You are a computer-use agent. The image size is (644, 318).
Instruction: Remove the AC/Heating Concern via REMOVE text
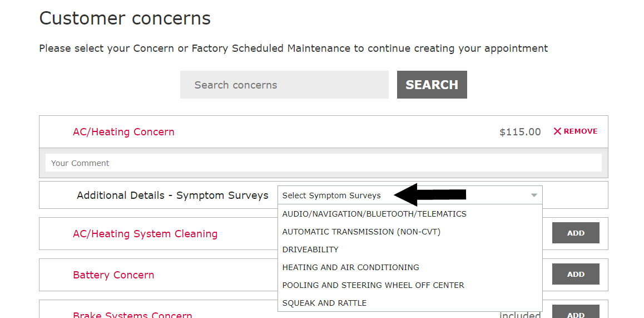coord(581,131)
